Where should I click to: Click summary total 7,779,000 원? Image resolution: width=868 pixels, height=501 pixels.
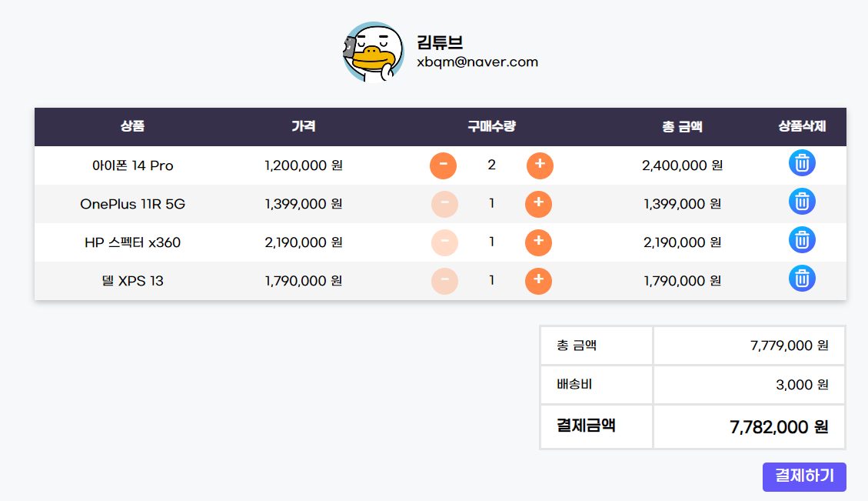(790, 346)
